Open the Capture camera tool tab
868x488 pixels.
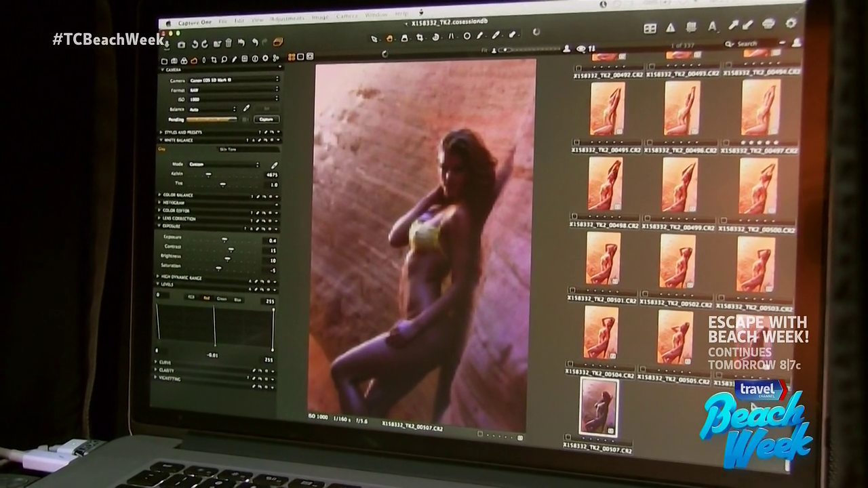click(x=174, y=61)
